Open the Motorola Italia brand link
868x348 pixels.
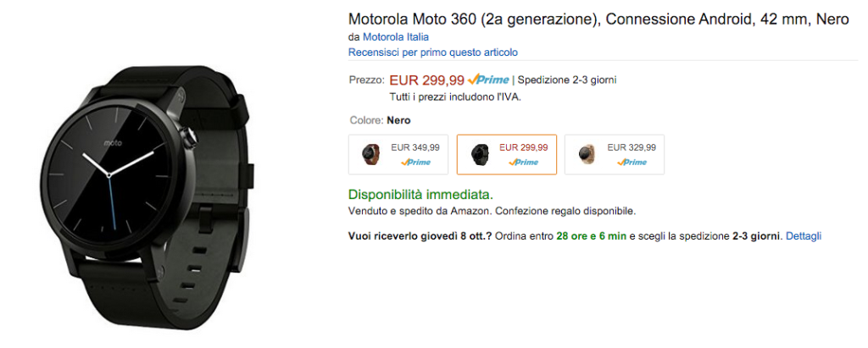[x=395, y=37]
